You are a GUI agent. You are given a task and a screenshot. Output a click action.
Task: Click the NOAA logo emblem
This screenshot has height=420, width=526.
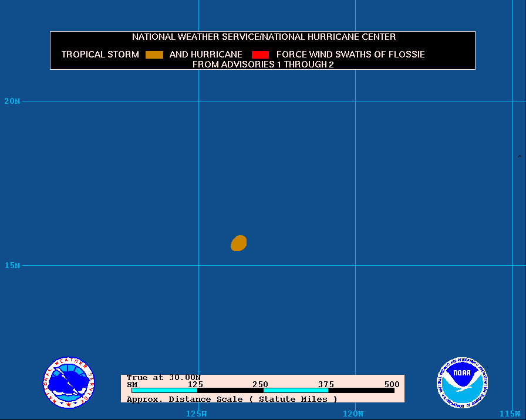[462, 382]
